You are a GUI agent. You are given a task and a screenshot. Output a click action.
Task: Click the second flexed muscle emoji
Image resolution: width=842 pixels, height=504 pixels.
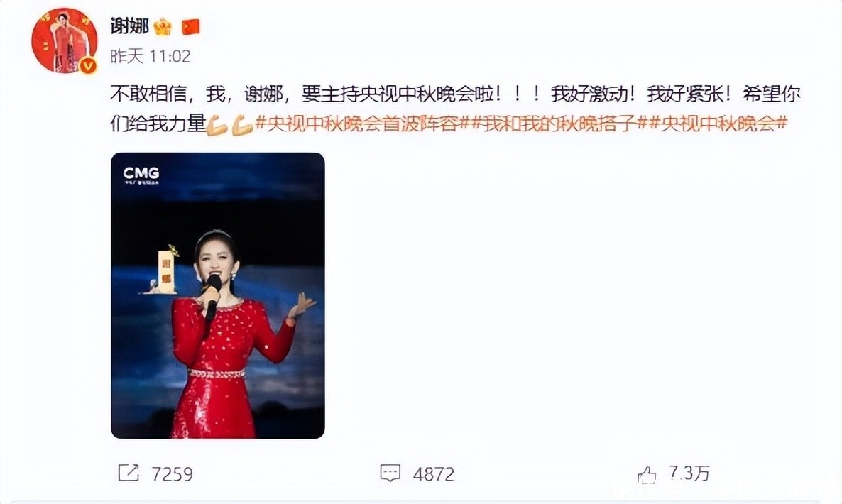(x=243, y=124)
